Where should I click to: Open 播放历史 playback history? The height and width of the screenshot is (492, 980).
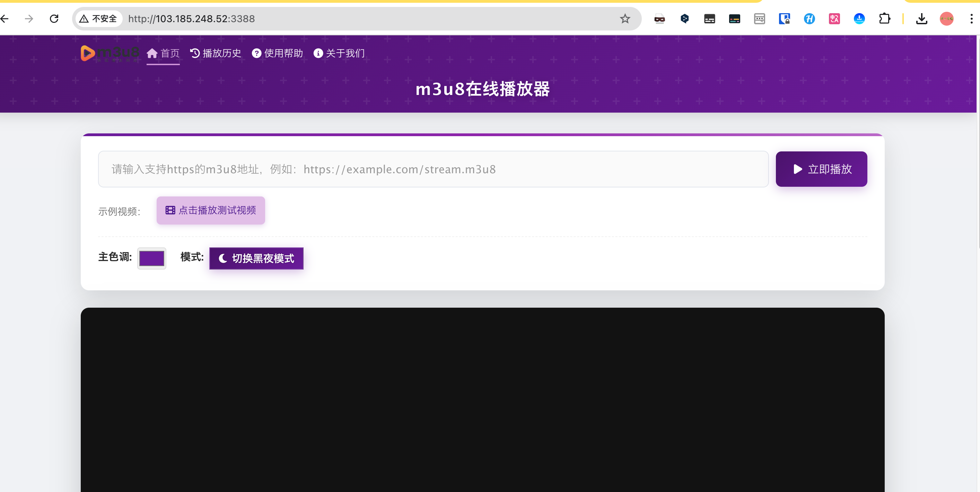(216, 53)
